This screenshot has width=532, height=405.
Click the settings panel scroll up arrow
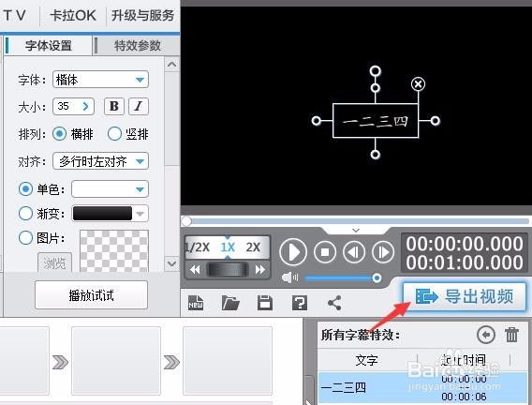pos(171,65)
